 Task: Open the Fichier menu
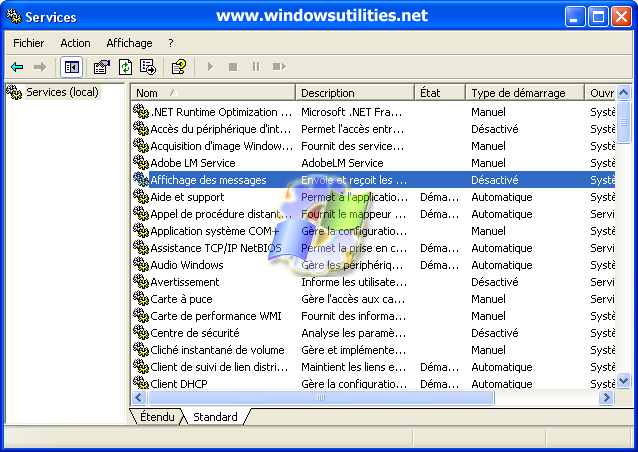tap(29, 43)
